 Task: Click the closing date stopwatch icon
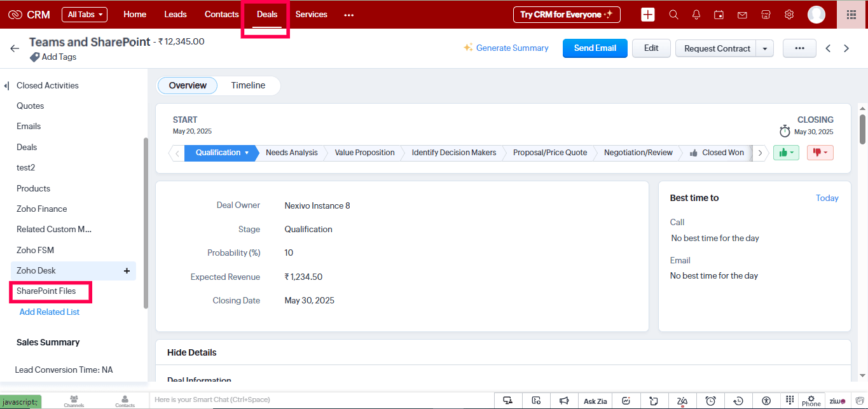point(785,131)
